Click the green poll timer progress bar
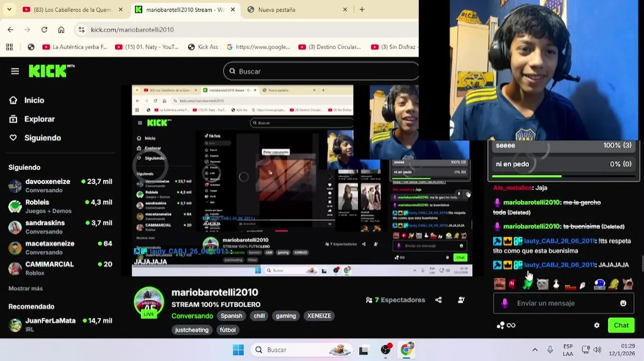Image resolution: width=644 pixels, height=361 pixels. pyautogui.click(x=527, y=176)
